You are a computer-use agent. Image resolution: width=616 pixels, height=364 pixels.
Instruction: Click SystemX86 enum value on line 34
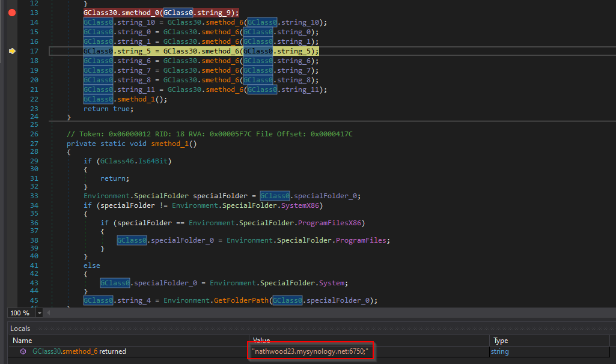click(x=300, y=205)
